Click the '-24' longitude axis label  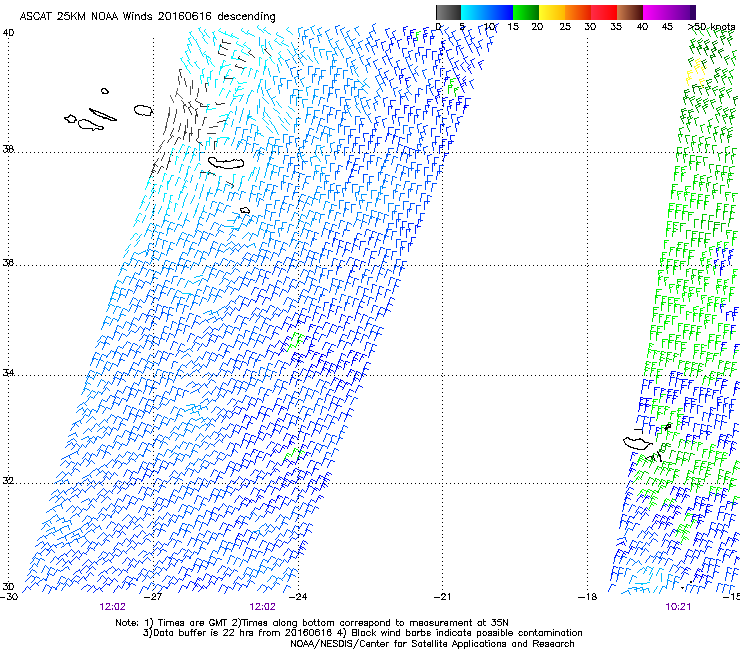[x=298, y=597]
